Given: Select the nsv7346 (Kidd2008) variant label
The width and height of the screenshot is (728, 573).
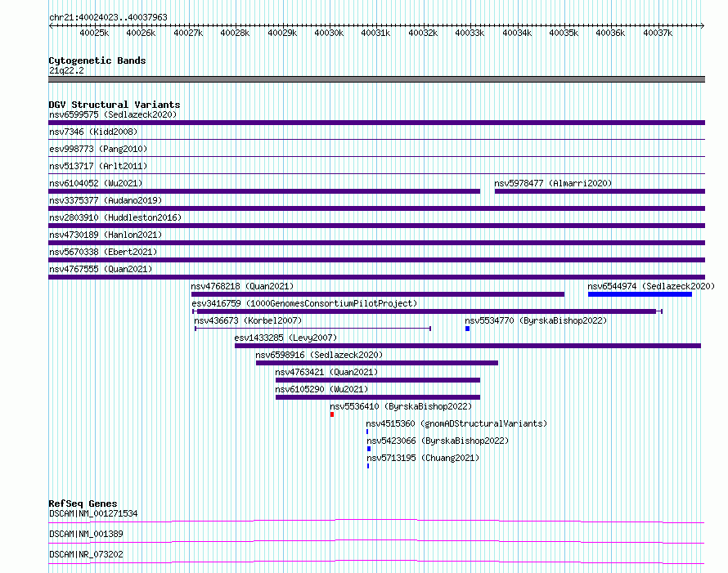Looking at the screenshot, I should tap(93, 132).
